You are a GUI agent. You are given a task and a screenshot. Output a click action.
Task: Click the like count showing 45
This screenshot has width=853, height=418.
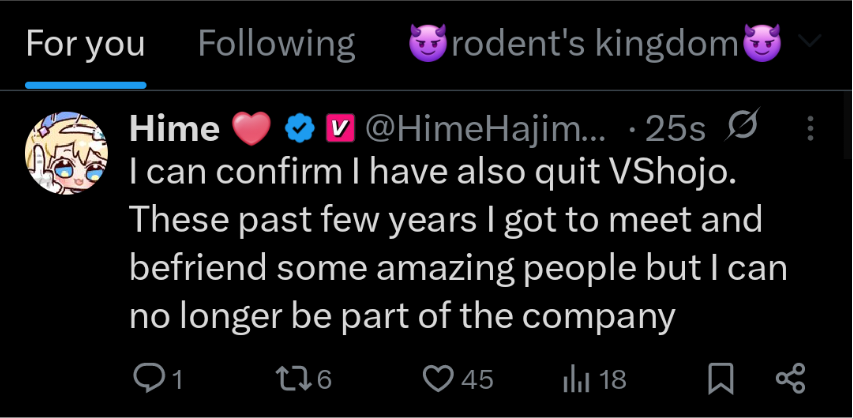(476, 379)
